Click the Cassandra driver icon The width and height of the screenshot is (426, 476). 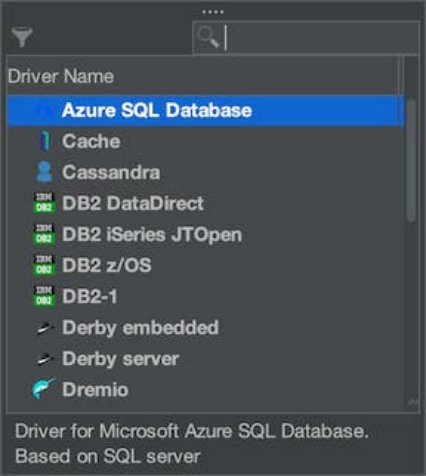[44, 172]
